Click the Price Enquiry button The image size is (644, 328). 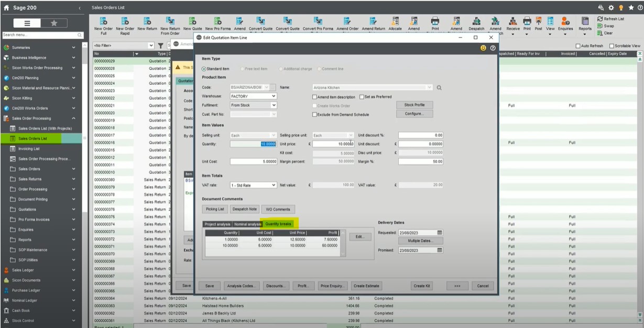(332, 286)
